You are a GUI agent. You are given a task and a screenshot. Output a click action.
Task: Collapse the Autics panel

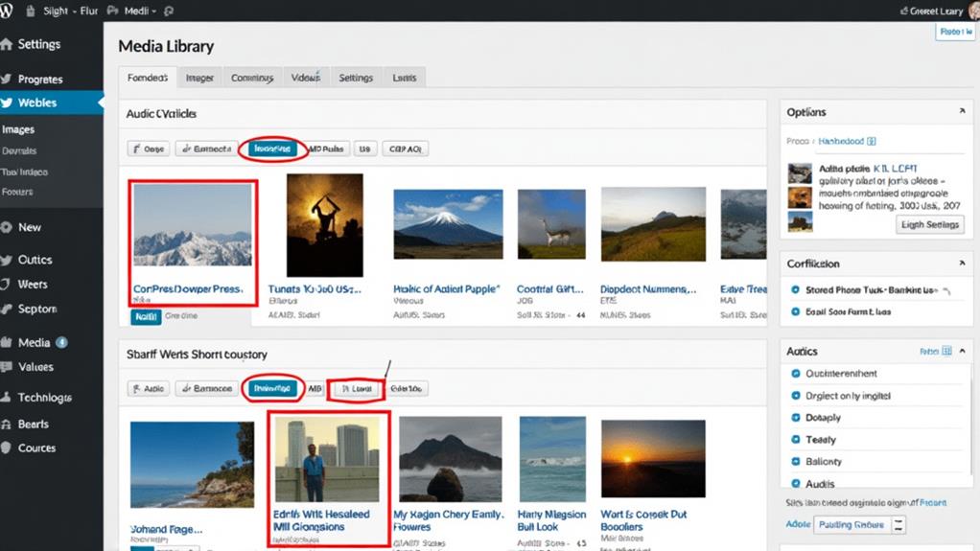962,351
